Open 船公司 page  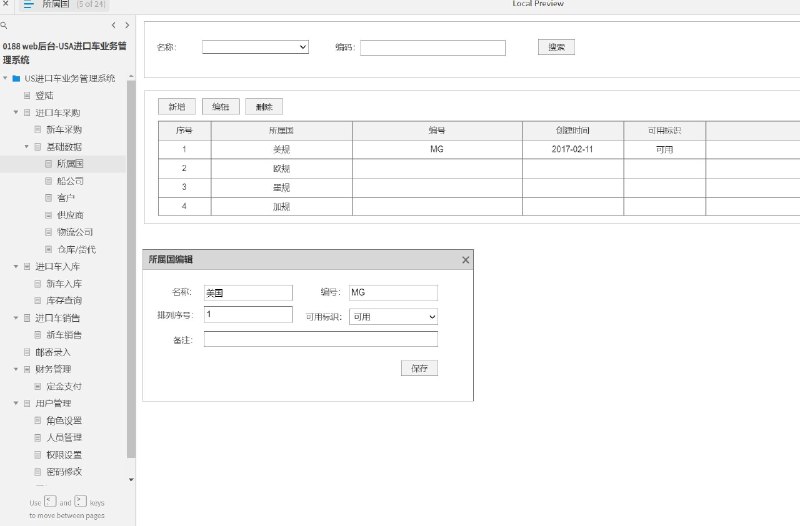pyautogui.click(x=70, y=181)
